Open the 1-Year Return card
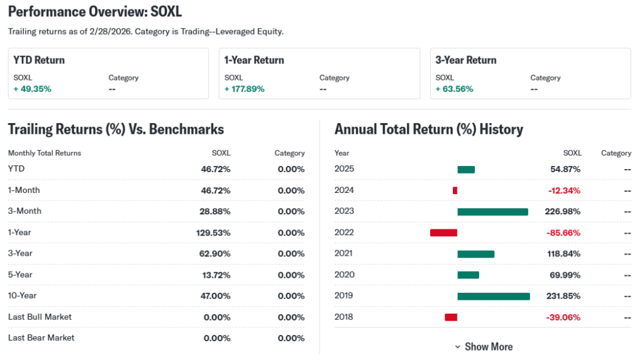This screenshot has width=644, height=362. click(x=319, y=74)
